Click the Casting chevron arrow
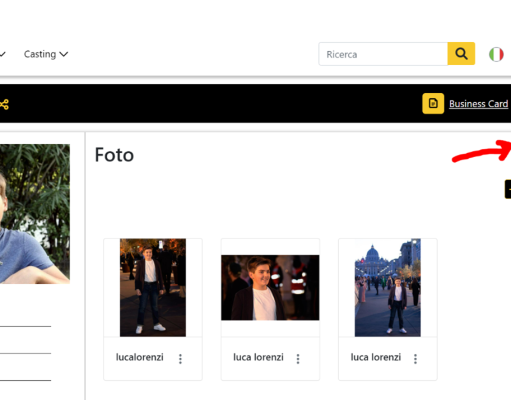 coord(64,54)
